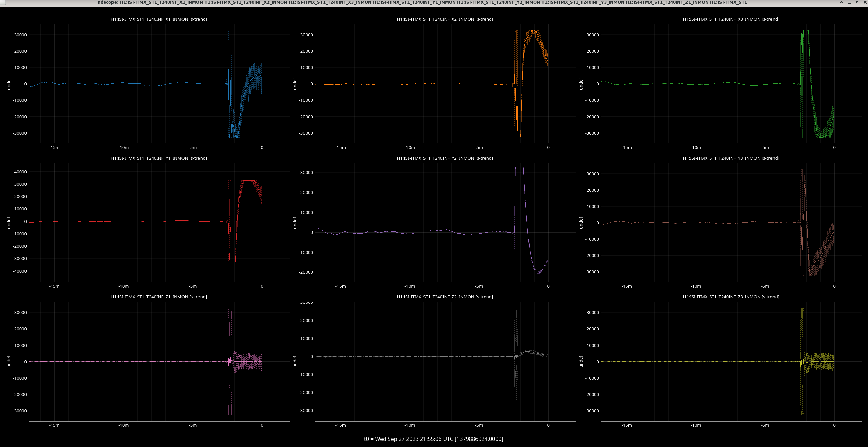This screenshot has width=868, height=447.
Task: Click the t0 = Wed Sep 27 2023 timestamp label
Action: [433, 439]
